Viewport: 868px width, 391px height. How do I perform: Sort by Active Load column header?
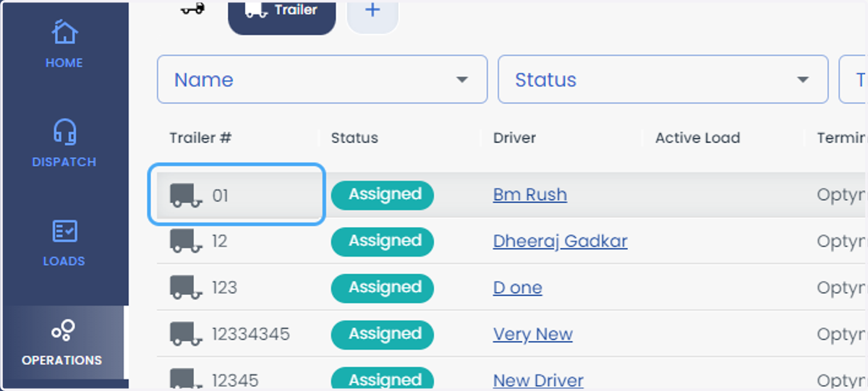pyautogui.click(x=697, y=137)
